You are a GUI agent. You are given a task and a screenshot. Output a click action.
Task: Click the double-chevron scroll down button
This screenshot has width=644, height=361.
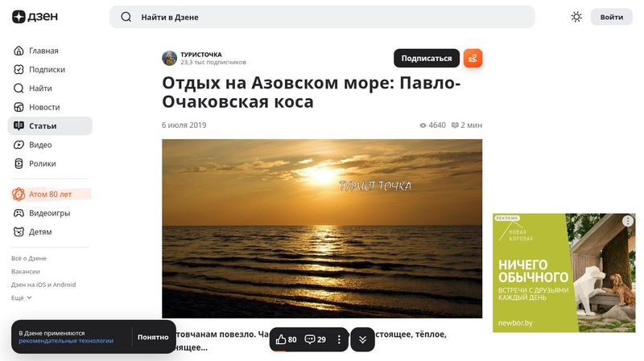(x=362, y=339)
